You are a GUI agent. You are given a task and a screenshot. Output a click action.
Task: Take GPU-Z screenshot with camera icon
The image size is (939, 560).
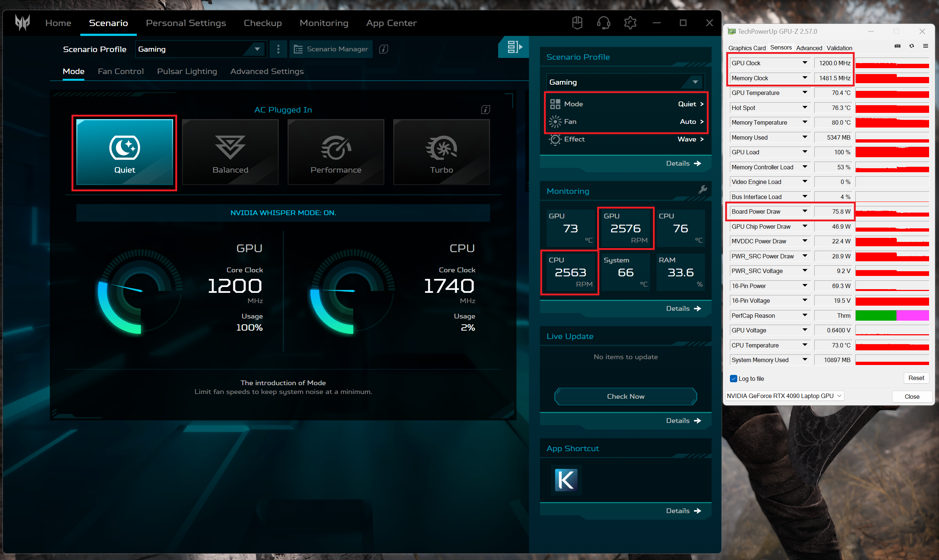click(x=897, y=46)
